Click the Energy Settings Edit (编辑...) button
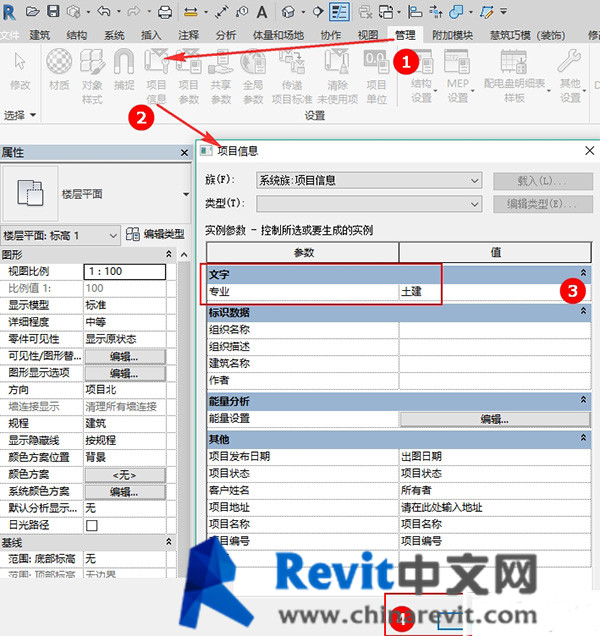 coord(495,419)
